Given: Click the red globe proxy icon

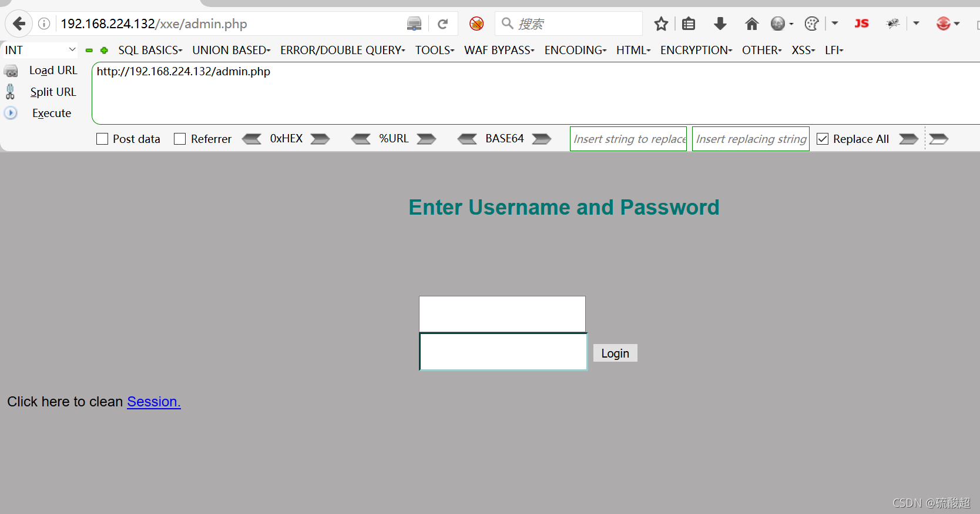Looking at the screenshot, I should [x=944, y=24].
